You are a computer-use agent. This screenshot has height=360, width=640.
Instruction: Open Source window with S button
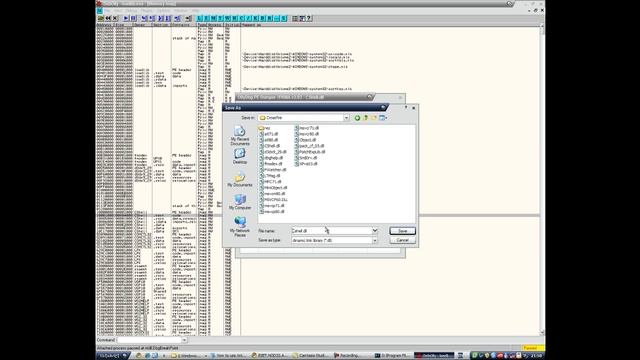pyautogui.click(x=284, y=18)
